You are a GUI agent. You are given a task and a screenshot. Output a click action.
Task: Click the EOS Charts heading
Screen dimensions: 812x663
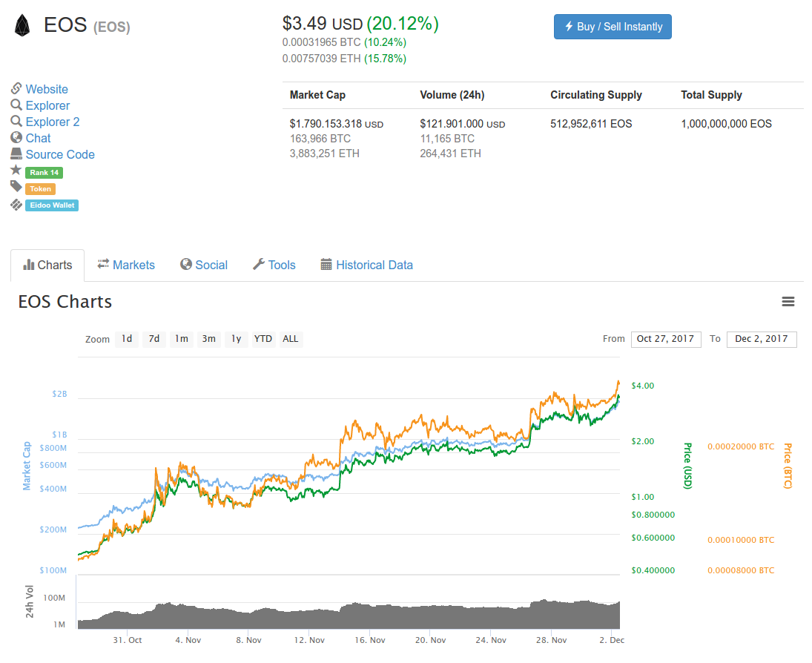click(65, 301)
